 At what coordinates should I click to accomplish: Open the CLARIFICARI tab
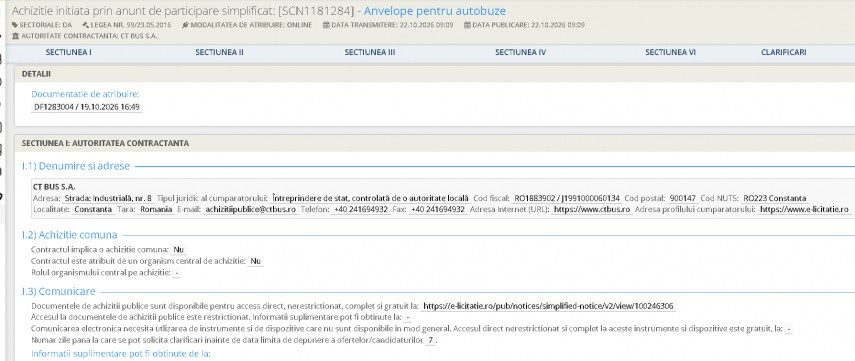point(784,52)
